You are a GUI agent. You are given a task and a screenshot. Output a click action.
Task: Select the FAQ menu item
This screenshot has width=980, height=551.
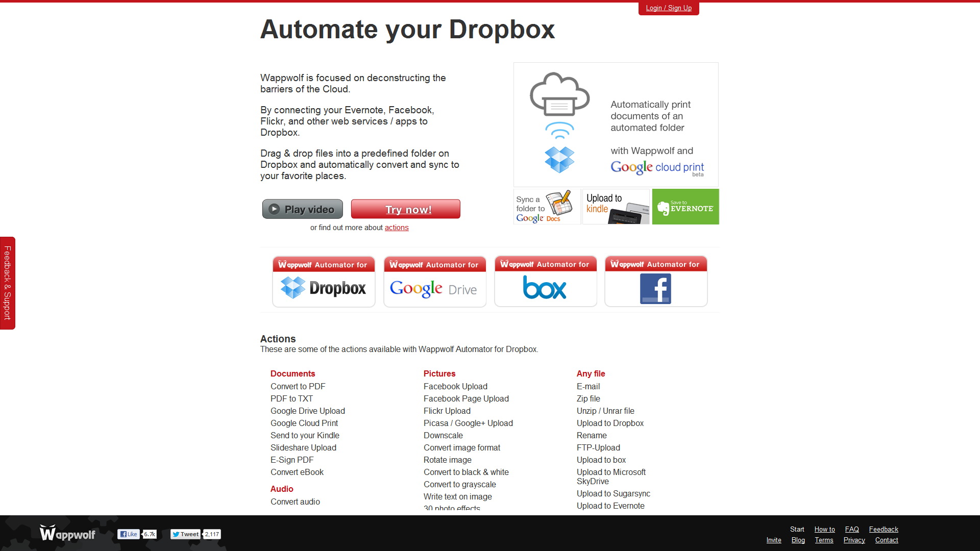(x=852, y=530)
